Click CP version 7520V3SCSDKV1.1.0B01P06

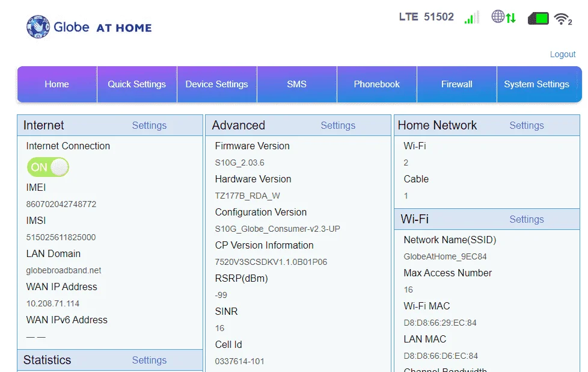pyautogui.click(x=271, y=262)
